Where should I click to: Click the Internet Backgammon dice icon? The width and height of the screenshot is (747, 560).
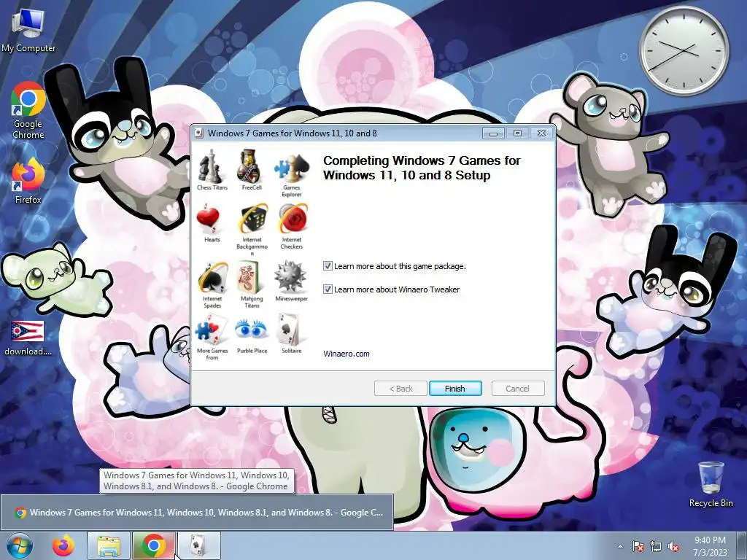[253, 219]
